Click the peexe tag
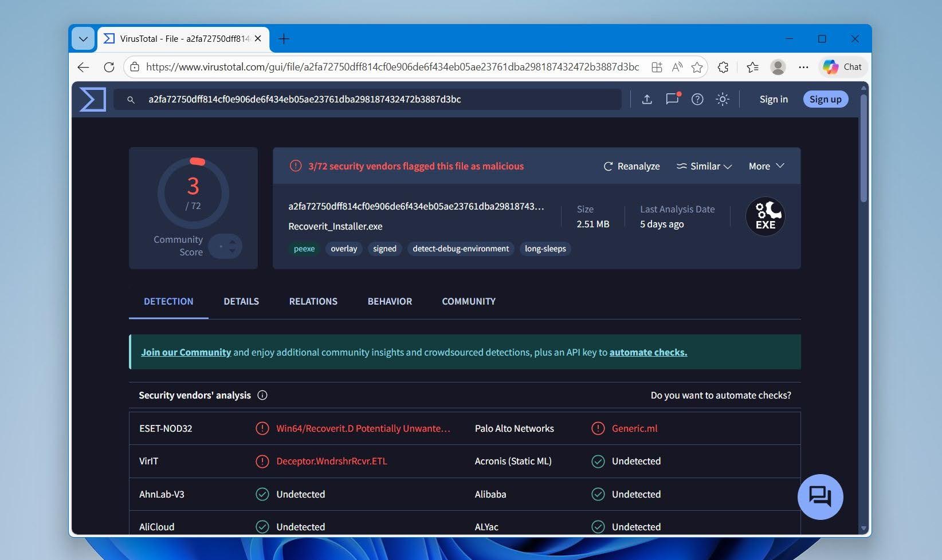 304,249
